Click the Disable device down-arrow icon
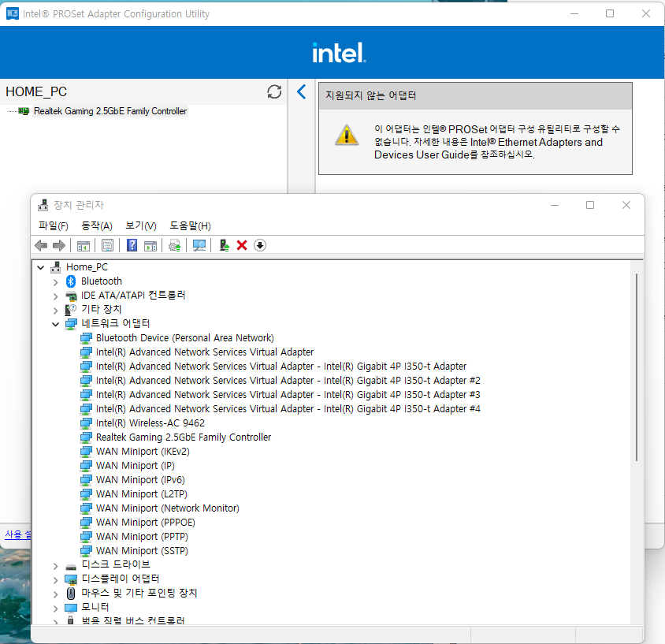665x644 pixels. [260, 245]
